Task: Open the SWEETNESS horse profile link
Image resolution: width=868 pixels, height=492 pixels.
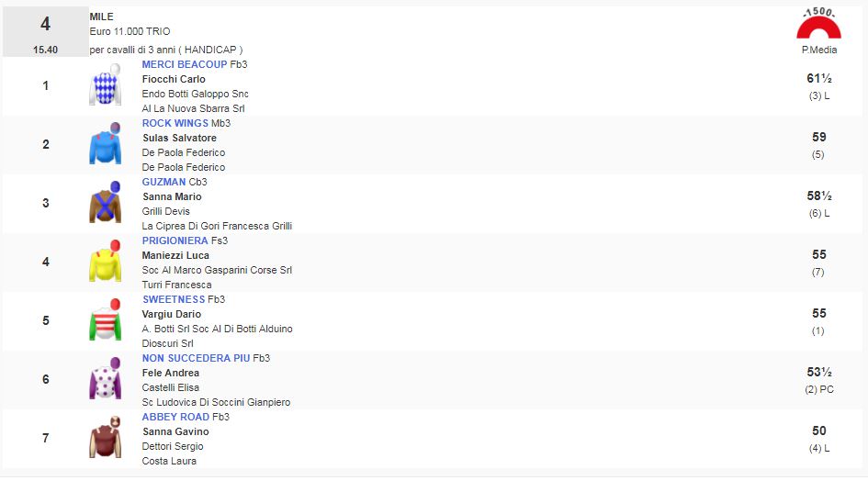Action: 174,299
